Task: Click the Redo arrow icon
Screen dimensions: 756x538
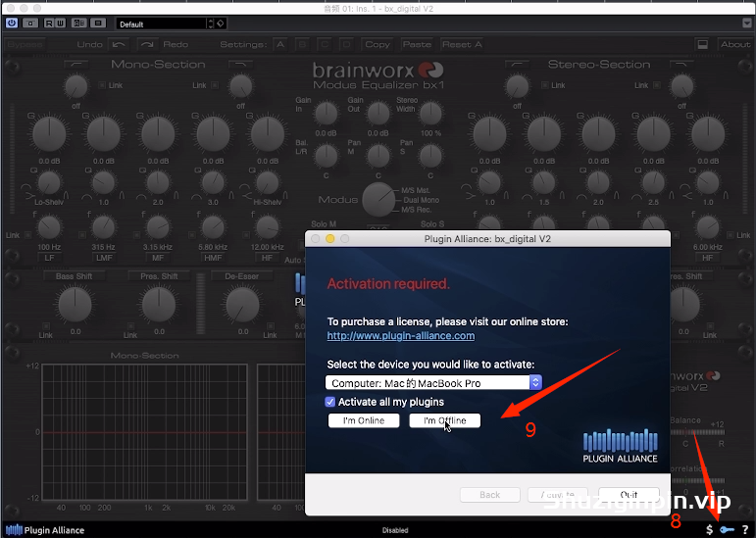Action: pos(146,44)
